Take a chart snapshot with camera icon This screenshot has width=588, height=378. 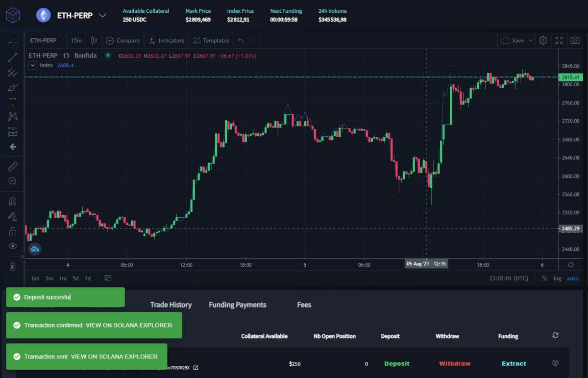(575, 41)
